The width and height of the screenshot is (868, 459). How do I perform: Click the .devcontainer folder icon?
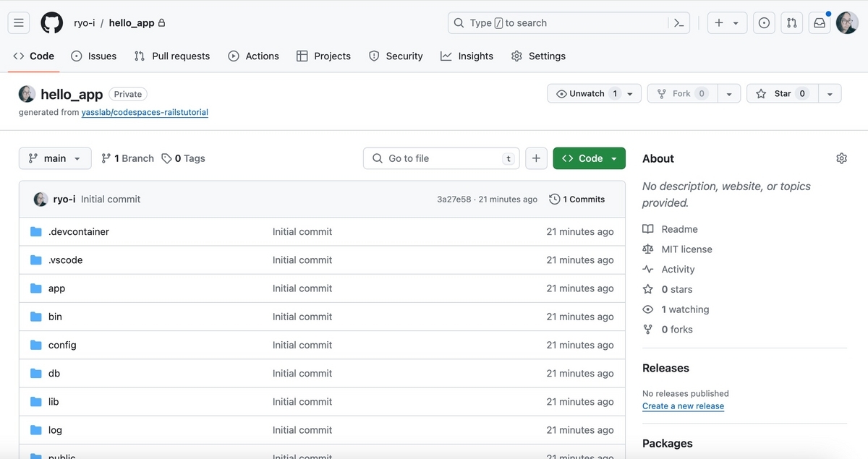(x=36, y=232)
